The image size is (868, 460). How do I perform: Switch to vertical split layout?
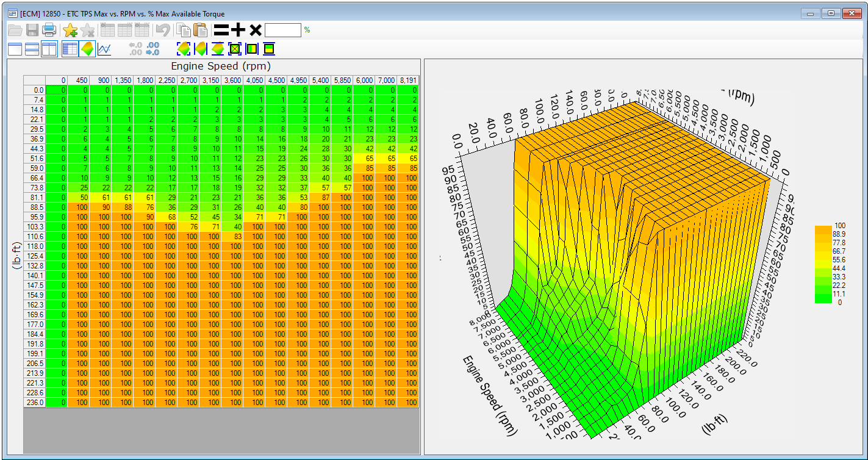tap(49, 49)
